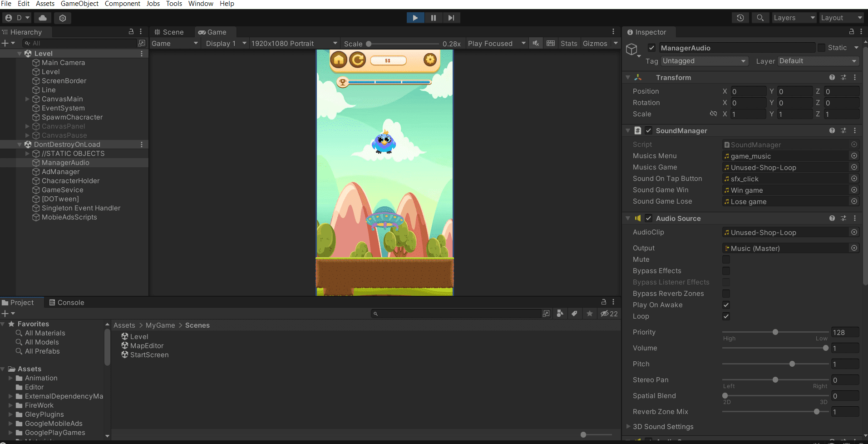Image resolution: width=868 pixels, height=444 pixels.
Task: Adjust the Pitch slider
Action: pos(775,364)
